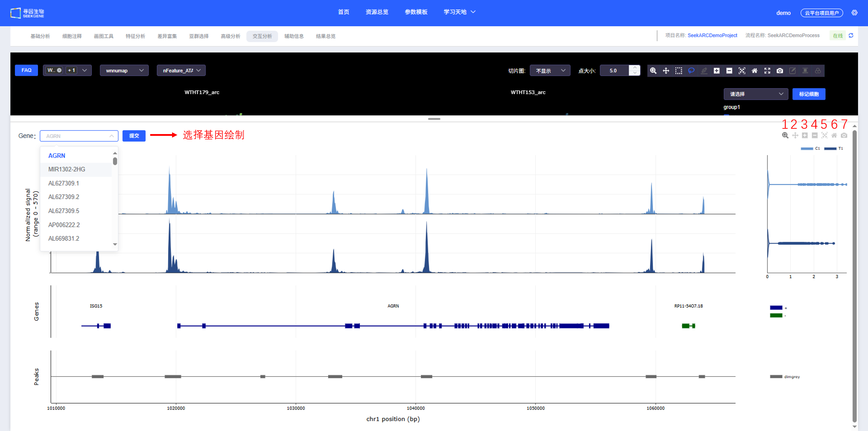The width and height of the screenshot is (868, 431).
Task: Activate lasso select tool in dark toolbar
Action: [x=691, y=70]
